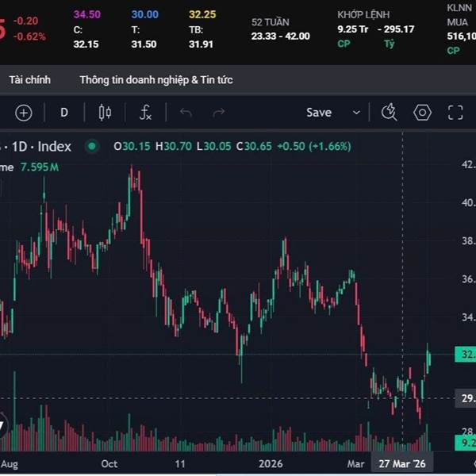The width and height of the screenshot is (476, 476).
Task: Click the 27 Mar '26 date marker
Action: pos(402,463)
